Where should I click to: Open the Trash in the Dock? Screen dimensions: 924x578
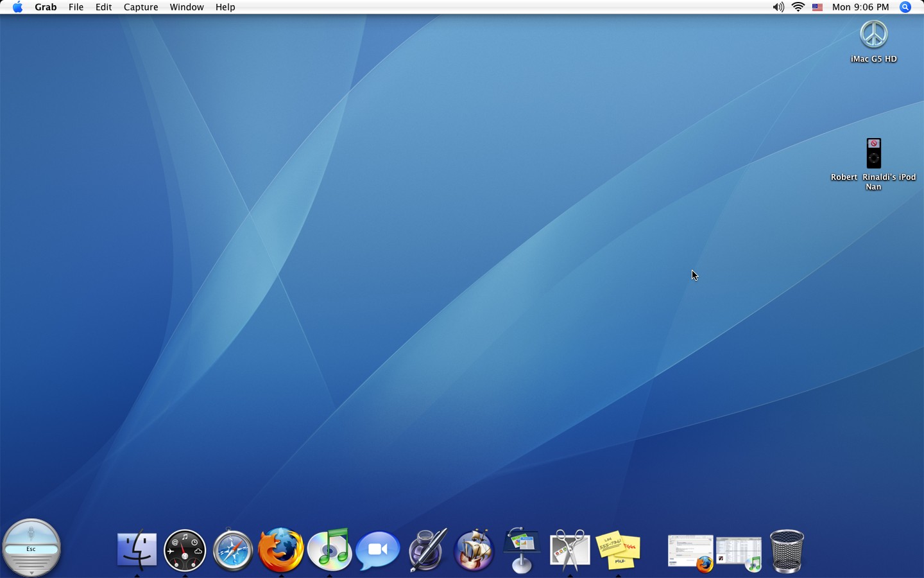click(x=787, y=551)
